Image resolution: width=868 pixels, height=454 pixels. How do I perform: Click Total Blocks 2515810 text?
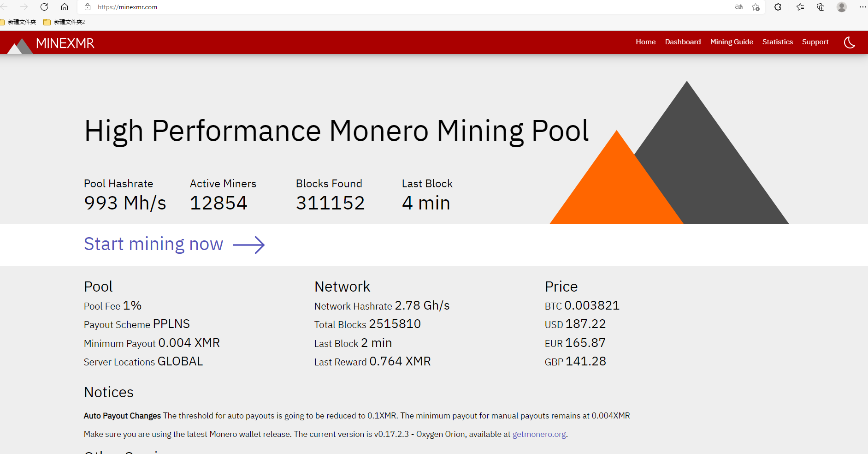(367, 324)
